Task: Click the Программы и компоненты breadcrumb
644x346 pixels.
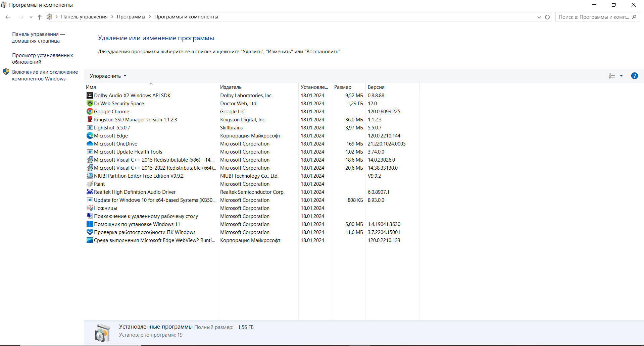Action: pyautogui.click(x=186, y=17)
